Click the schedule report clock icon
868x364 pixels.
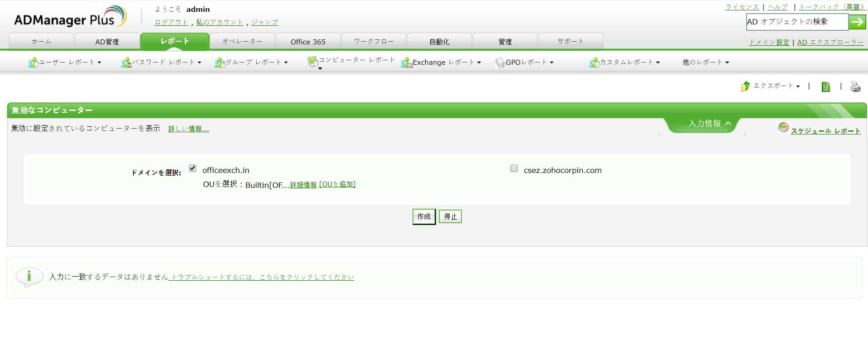point(783,128)
